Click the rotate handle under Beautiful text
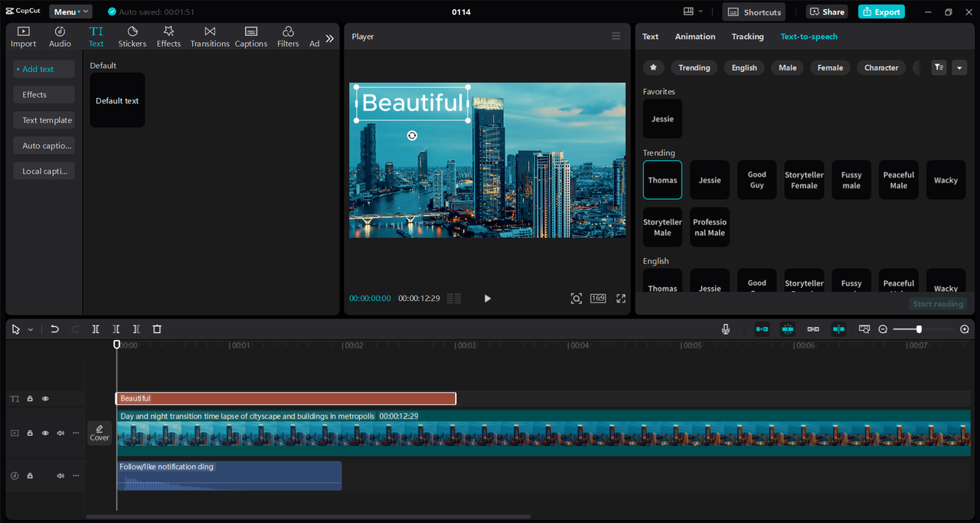This screenshot has height=523, width=980. 412,136
